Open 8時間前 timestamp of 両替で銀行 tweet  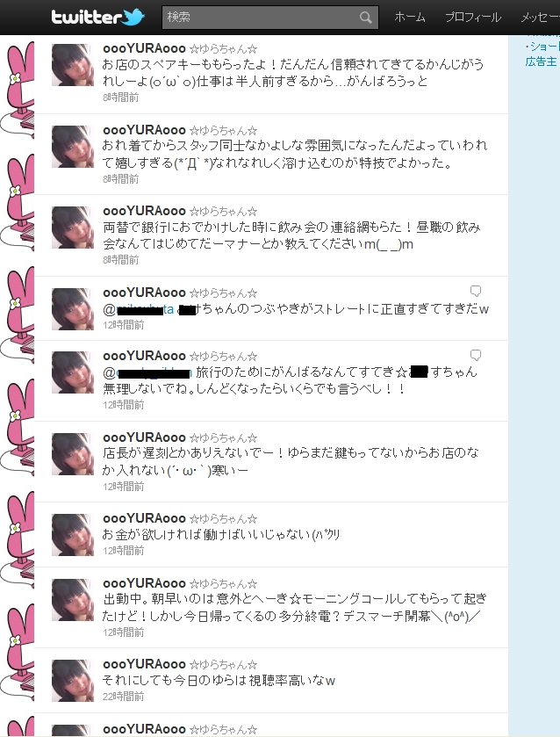[x=121, y=260]
